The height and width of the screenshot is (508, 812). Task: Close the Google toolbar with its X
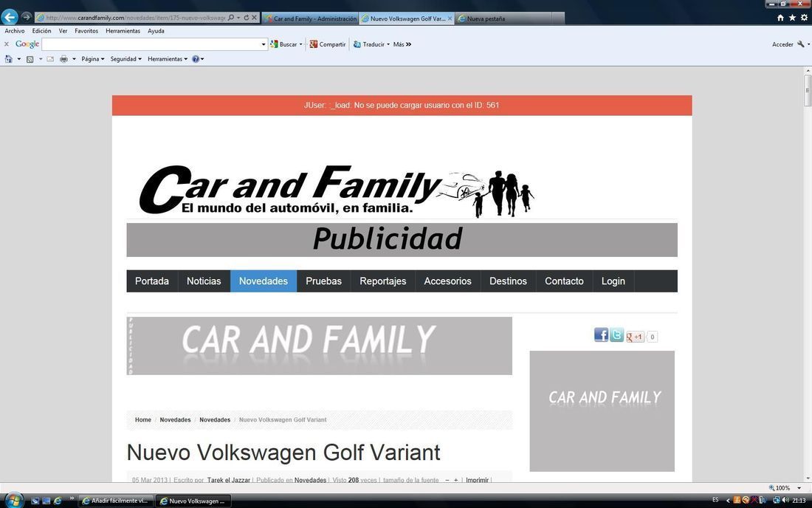point(6,44)
